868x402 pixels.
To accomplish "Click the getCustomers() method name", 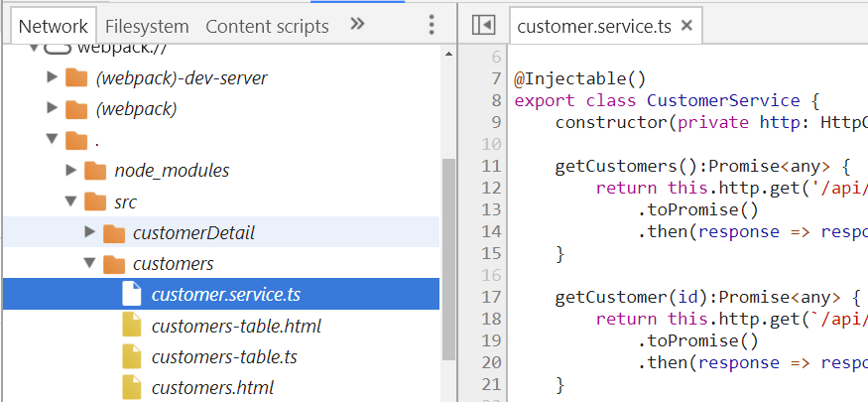I will 626,166.
